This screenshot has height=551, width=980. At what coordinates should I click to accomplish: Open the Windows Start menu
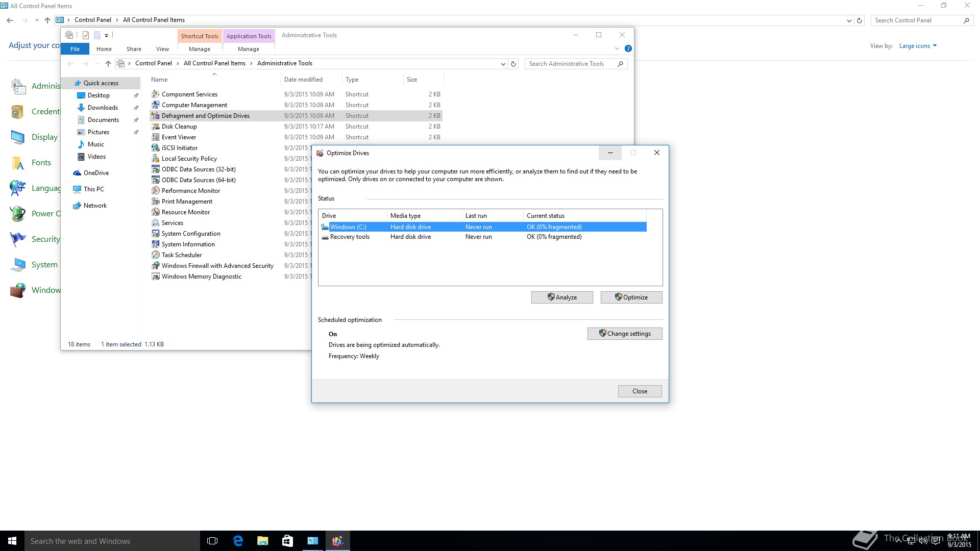tap(12, 541)
